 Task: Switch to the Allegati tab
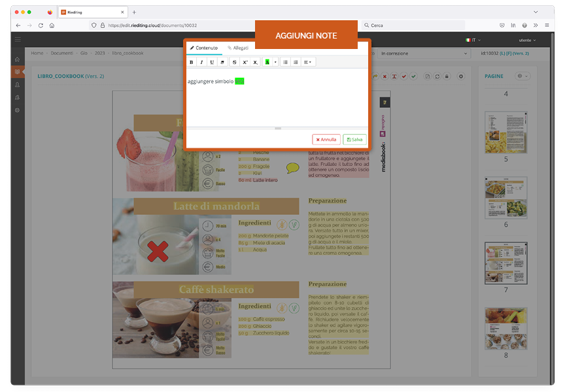pos(238,48)
